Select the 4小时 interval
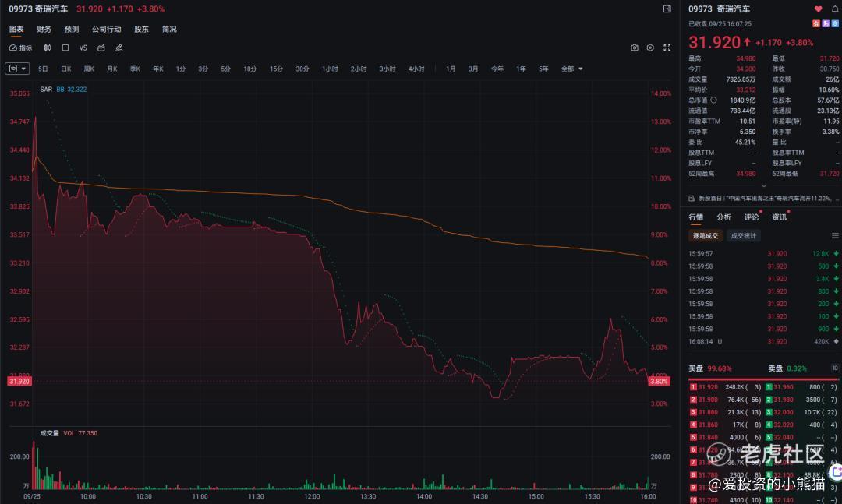Image resolution: width=842 pixels, height=504 pixels. pos(416,69)
